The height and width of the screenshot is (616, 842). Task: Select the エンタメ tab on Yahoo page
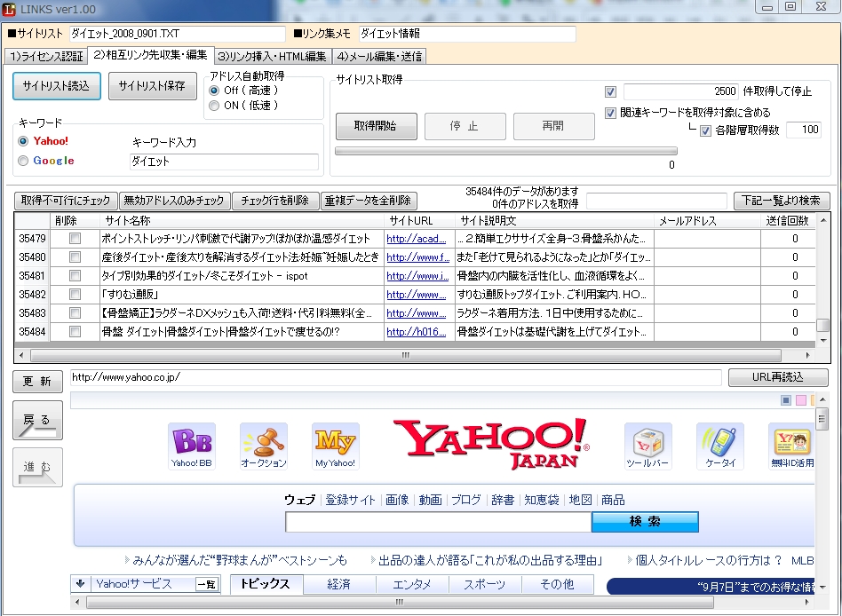coord(412,584)
